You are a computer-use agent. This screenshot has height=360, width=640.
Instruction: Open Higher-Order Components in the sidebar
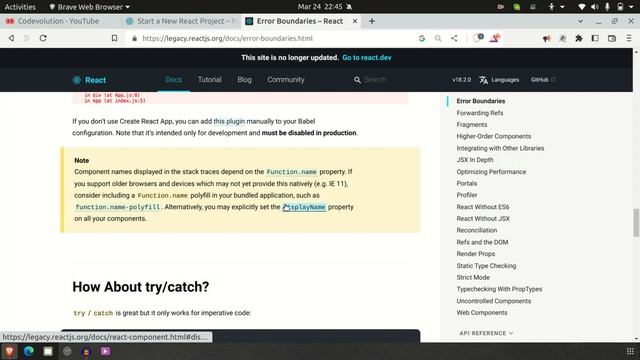point(493,136)
